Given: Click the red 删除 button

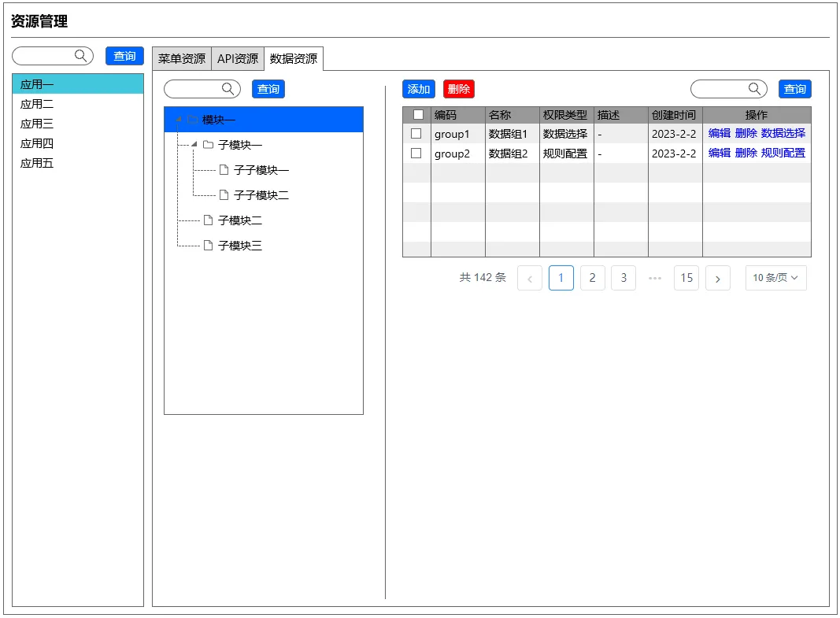Looking at the screenshot, I should tap(459, 89).
